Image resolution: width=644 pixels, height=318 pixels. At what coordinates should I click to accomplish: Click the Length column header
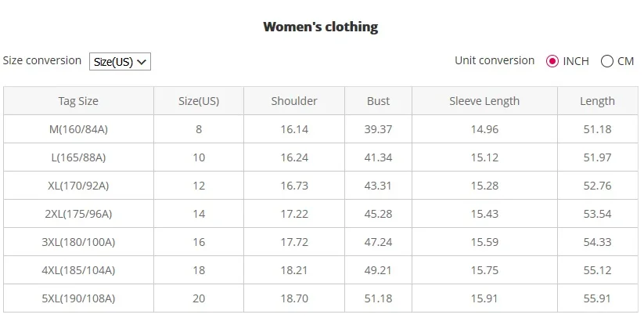click(x=598, y=101)
